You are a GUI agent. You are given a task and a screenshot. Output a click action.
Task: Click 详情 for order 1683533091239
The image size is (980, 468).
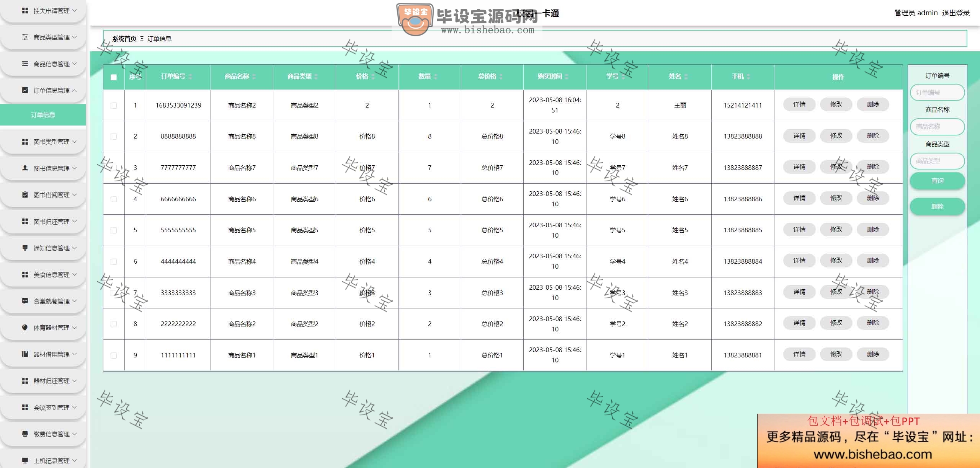pyautogui.click(x=799, y=104)
